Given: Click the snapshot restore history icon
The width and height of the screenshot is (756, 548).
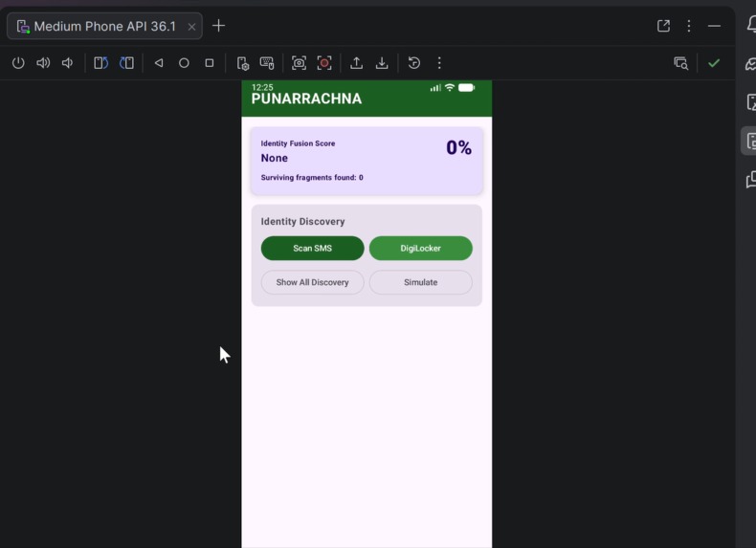Looking at the screenshot, I should click(x=414, y=63).
